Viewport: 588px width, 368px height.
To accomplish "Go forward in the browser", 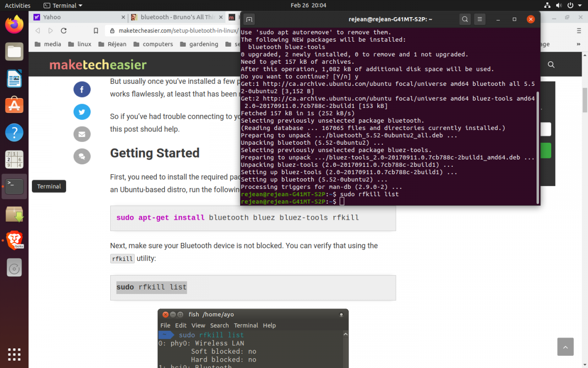I will click(x=50, y=30).
